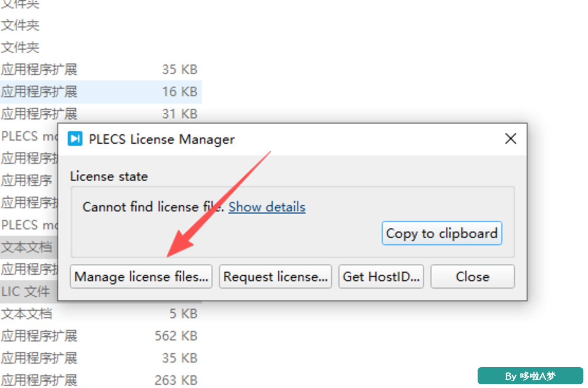This screenshot has width=588, height=388.
Task: Select the "263 KB" size cell in the file list
Action: [176, 380]
